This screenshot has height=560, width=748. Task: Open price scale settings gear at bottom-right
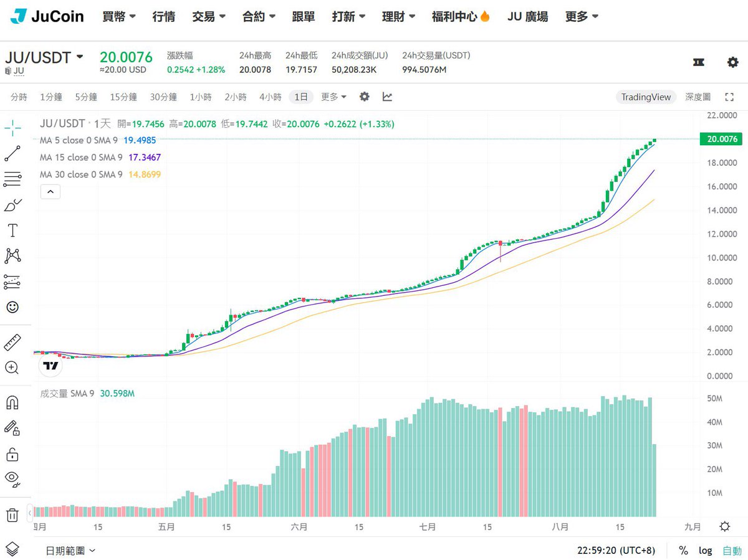(724, 526)
